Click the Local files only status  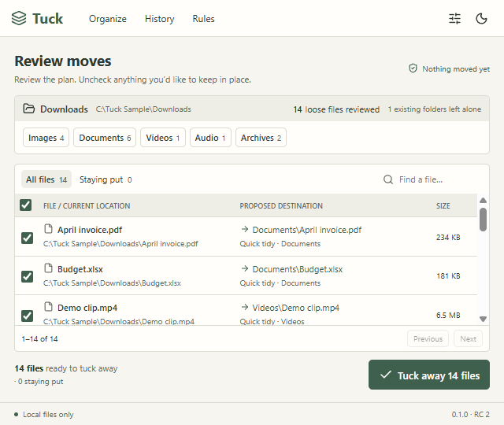point(48,415)
